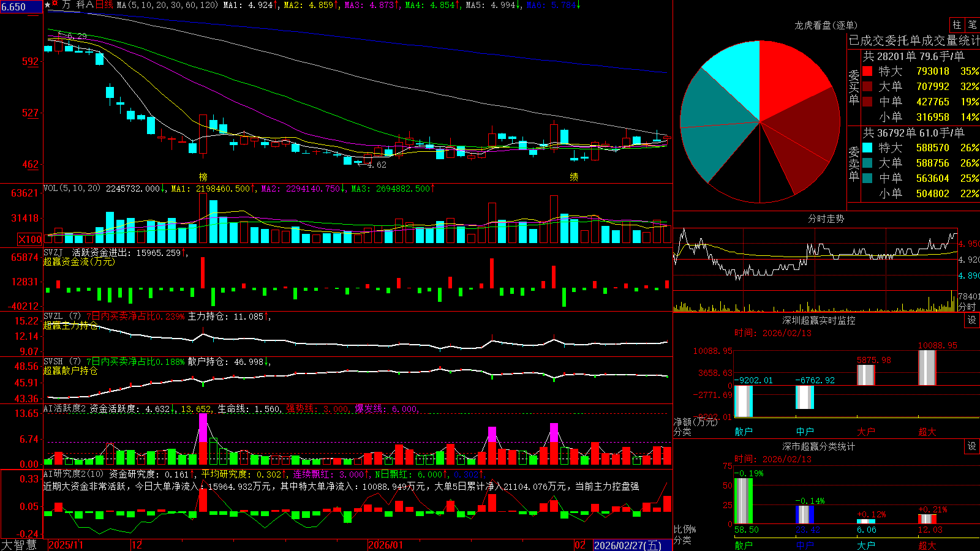This screenshot has height=551, width=980.
Task: Click the 散户 ratio bar in 分类统计
Action: (744, 501)
